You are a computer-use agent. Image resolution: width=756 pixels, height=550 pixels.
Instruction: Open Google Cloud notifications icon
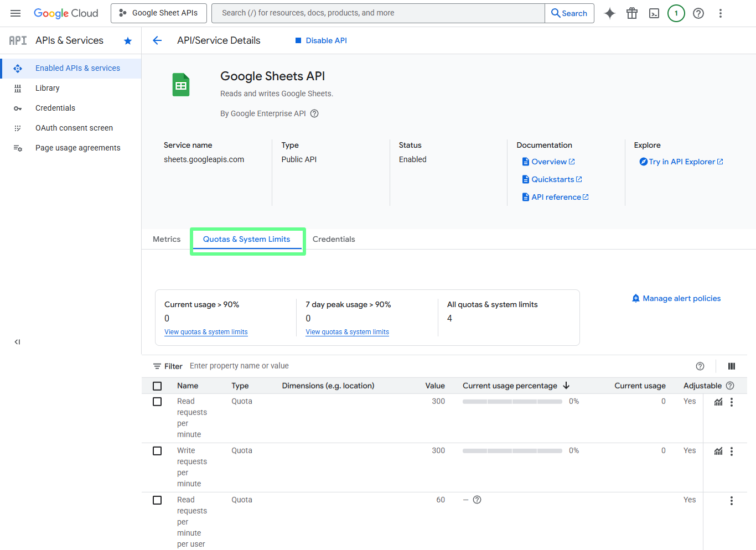pos(676,13)
